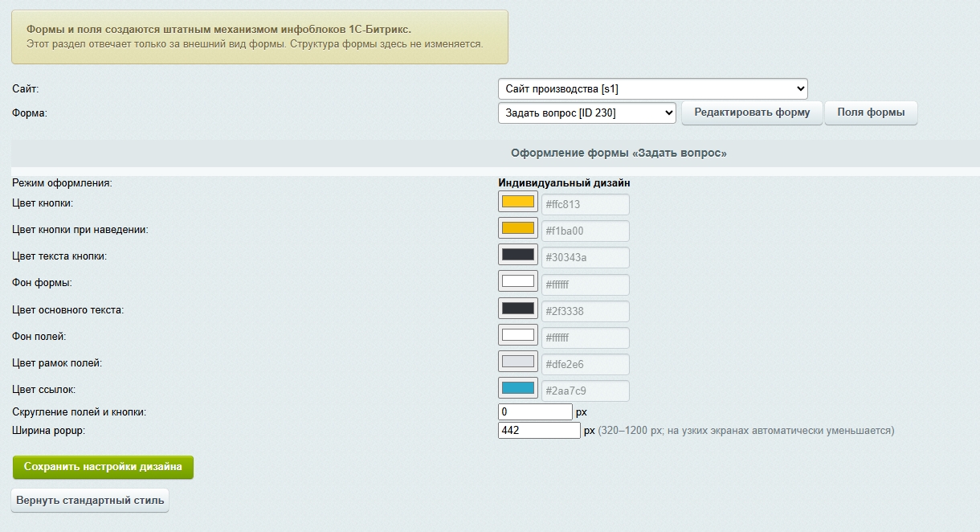The image size is (980, 532).
Task: Click the popup width input showing 442
Action: (x=539, y=431)
